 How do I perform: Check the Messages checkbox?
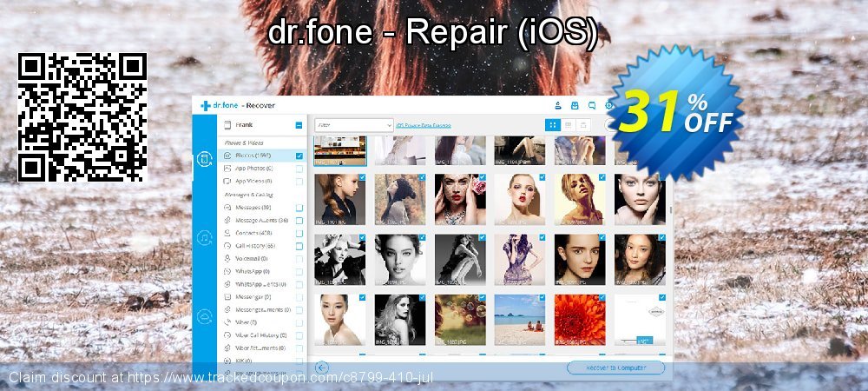(x=299, y=208)
